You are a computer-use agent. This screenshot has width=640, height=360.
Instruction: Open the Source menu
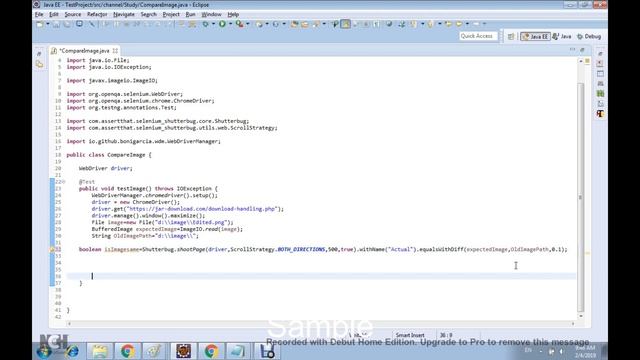click(73, 14)
